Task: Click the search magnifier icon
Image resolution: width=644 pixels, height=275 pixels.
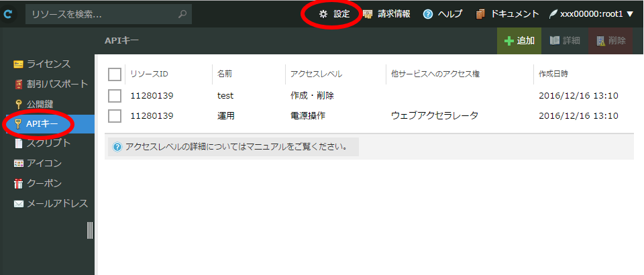Action: click(x=182, y=14)
